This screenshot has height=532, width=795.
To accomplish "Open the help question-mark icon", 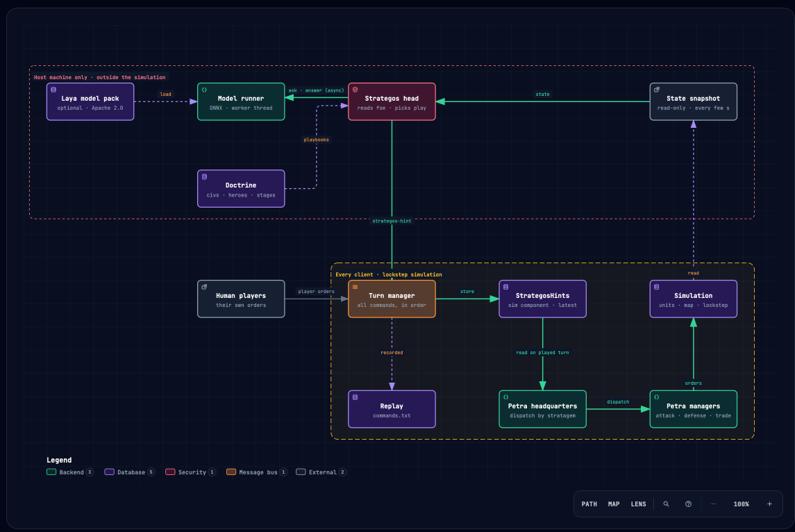I will 688,504.
